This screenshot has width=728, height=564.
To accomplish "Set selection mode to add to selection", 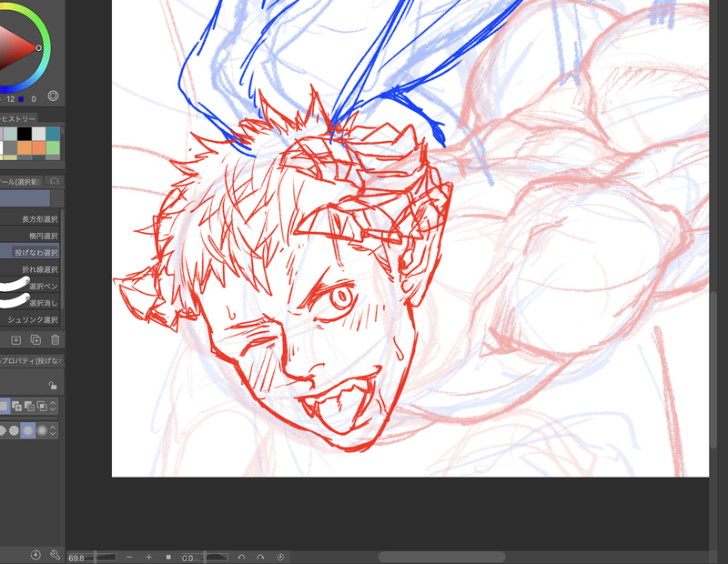I will (16, 407).
